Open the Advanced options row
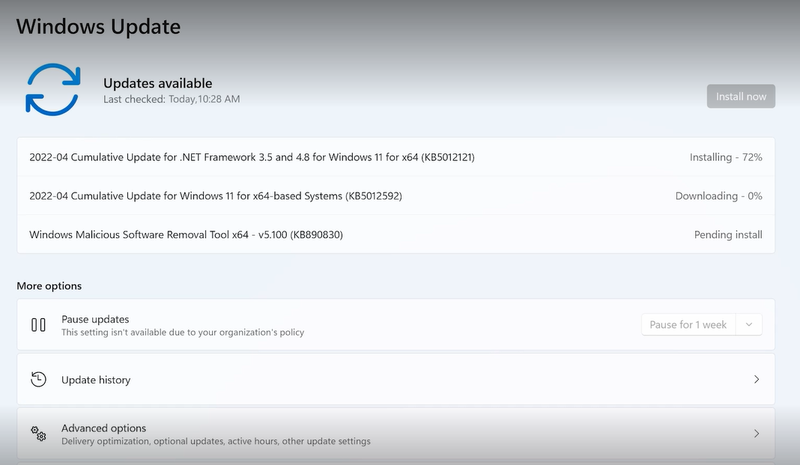This screenshot has width=800, height=465. coord(396,434)
